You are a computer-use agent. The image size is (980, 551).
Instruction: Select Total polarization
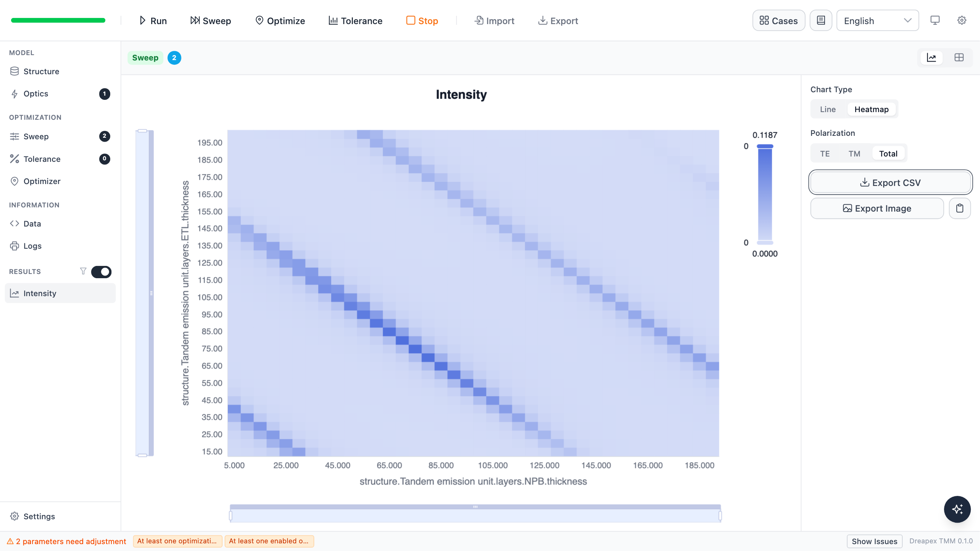(x=888, y=154)
